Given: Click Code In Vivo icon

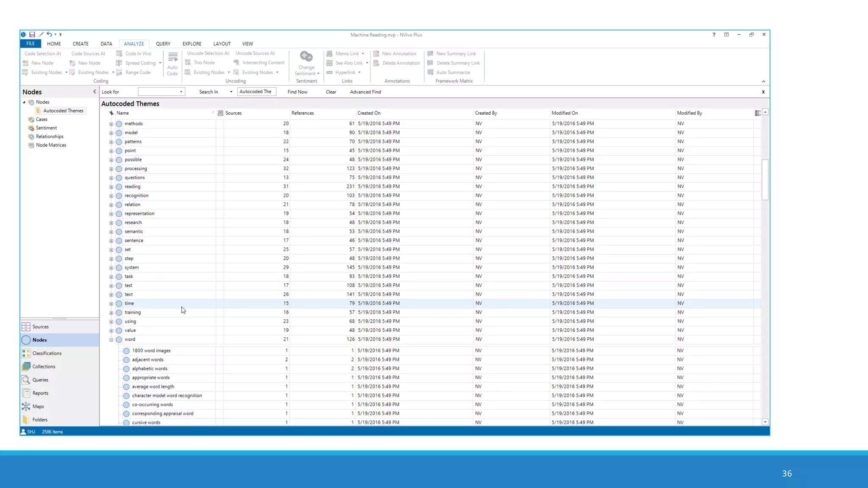Looking at the screenshot, I should tap(119, 54).
